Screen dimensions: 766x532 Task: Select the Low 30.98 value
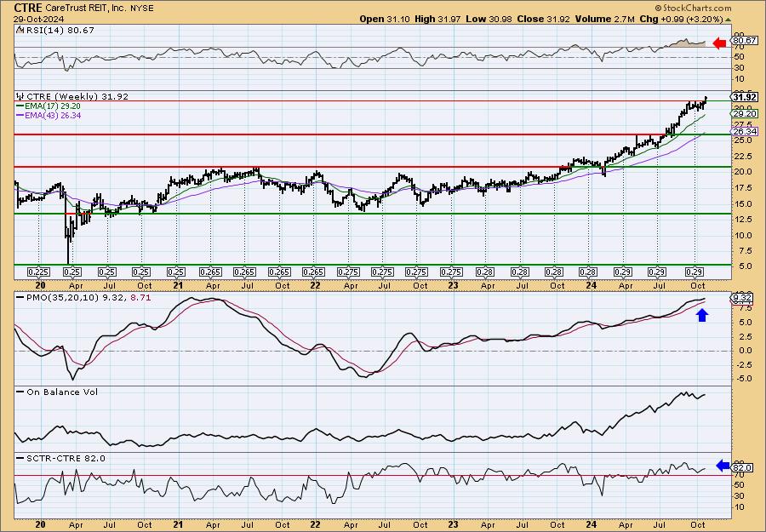coord(489,19)
